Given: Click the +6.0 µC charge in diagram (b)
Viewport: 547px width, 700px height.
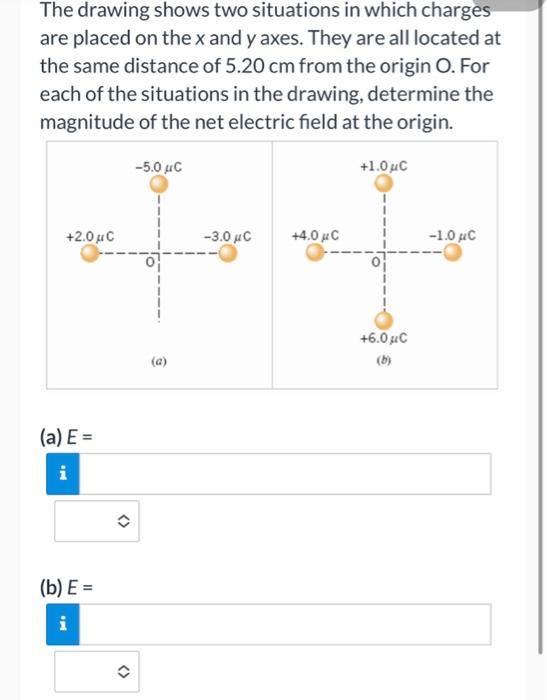Looking at the screenshot, I should point(384,321).
